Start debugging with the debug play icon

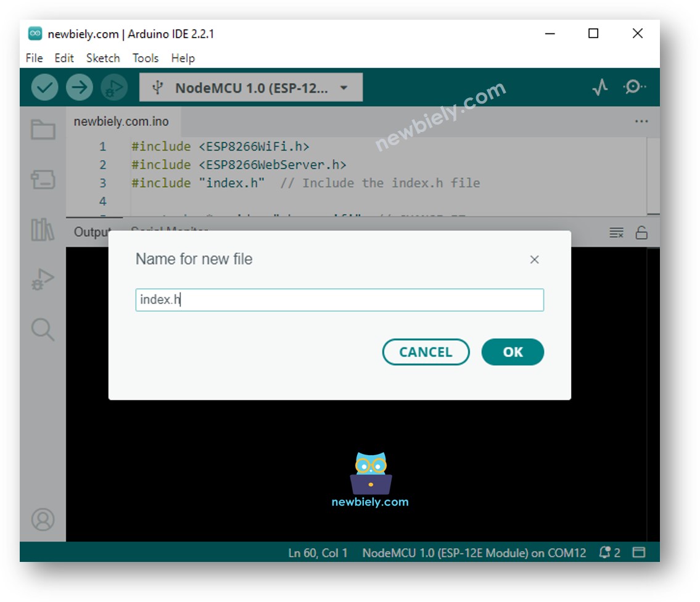tap(113, 88)
